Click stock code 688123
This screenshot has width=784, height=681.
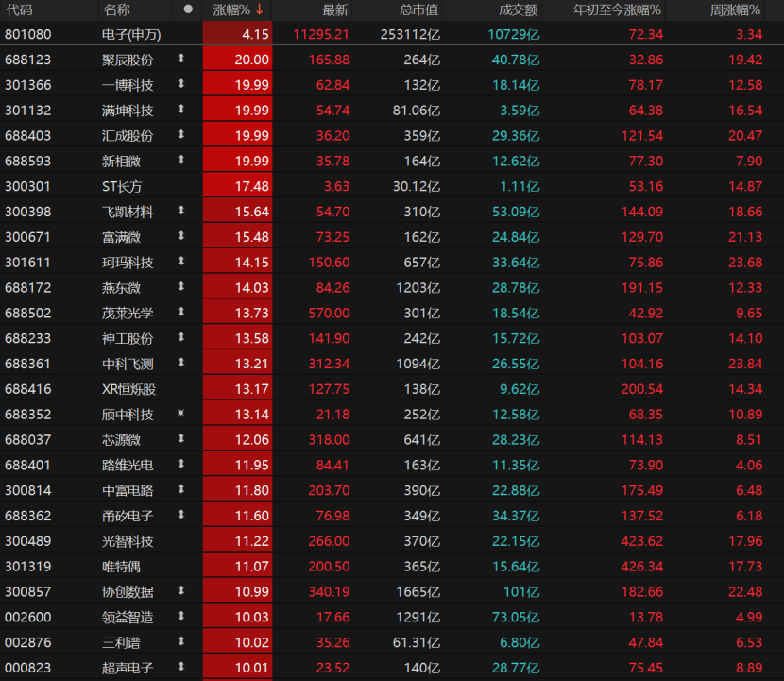tap(28, 60)
